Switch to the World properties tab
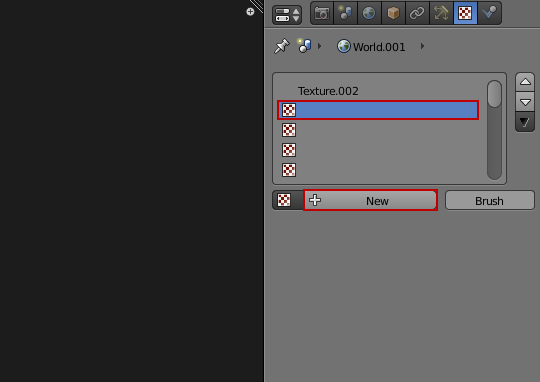Image resolution: width=540 pixels, height=382 pixels. click(369, 13)
